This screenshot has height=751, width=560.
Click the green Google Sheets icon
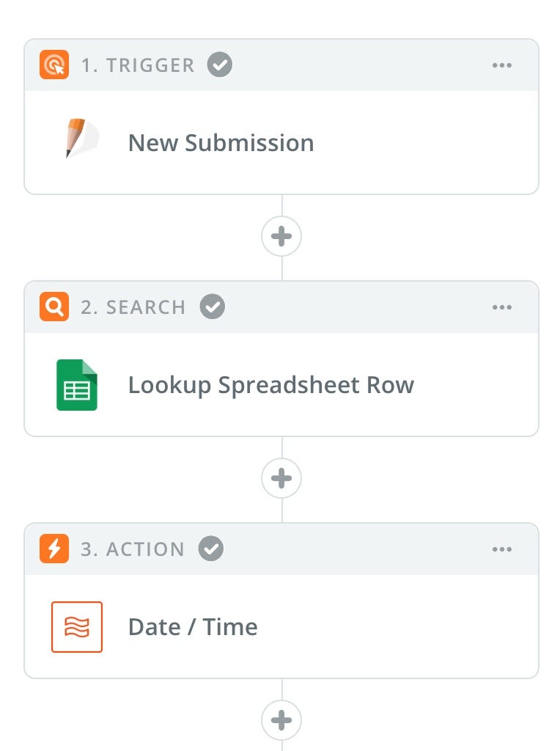click(x=76, y=384)
